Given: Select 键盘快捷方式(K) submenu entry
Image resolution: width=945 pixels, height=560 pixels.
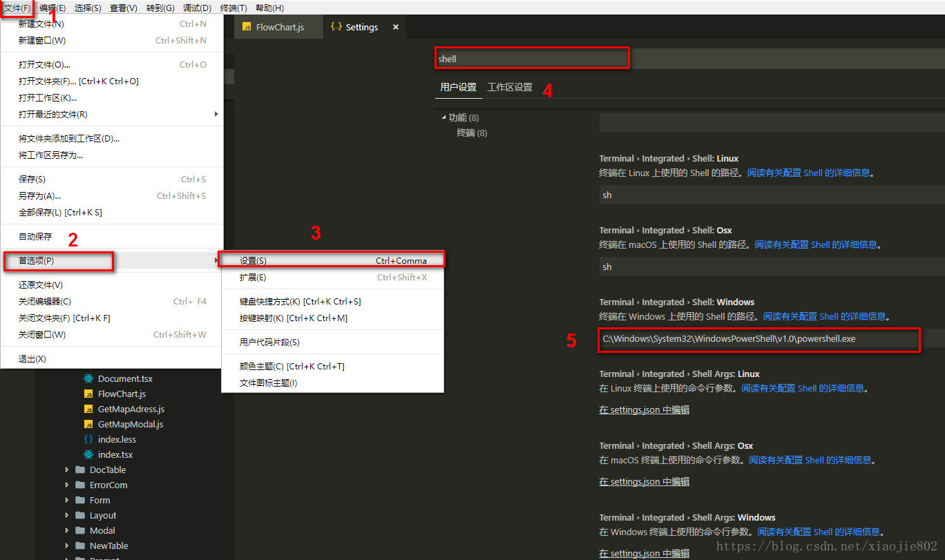Looking at the screenshot, I should pos(332,302).
